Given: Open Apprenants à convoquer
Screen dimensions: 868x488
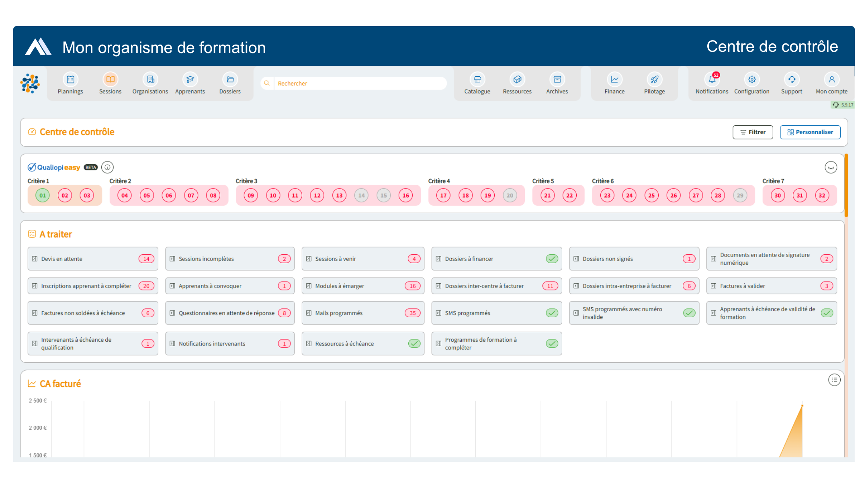Looking at the screenshot, I should click(x=230, y=286).
